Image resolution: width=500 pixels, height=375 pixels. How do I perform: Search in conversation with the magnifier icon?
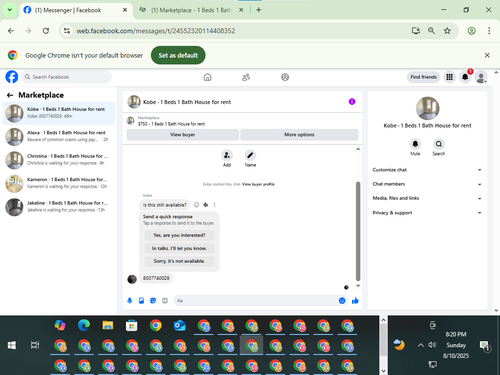tap(439, 144)
